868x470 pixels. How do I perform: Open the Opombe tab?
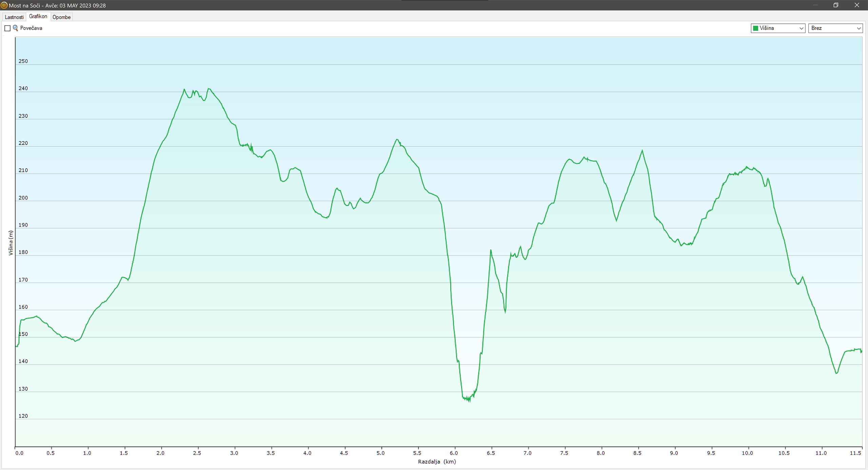61,17
